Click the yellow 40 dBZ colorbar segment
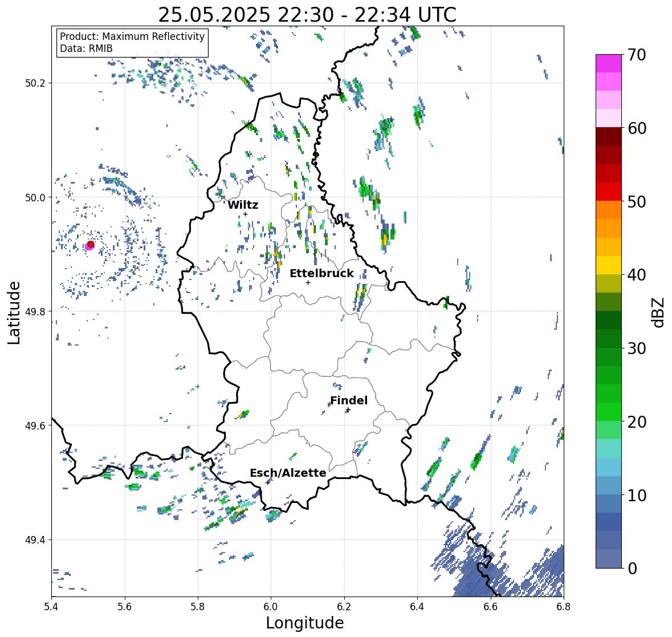Image resolution: width=672 pixels, height=637 pixels. pos(609,265)
